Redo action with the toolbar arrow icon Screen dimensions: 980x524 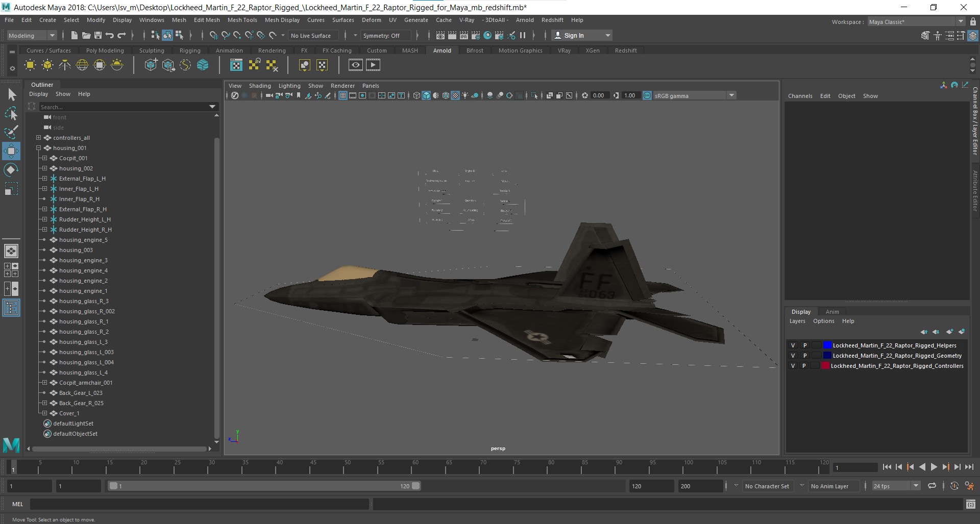121,35
